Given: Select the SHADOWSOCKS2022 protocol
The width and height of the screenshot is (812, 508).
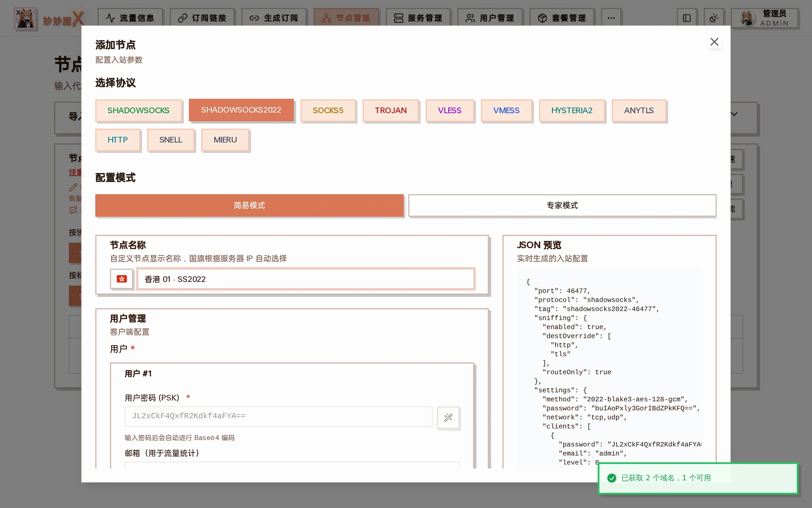Looking at the screenshot, I should point(241,110).
